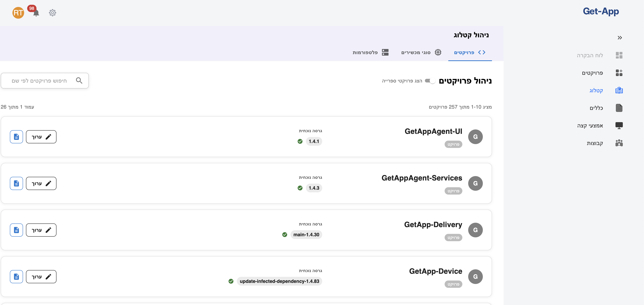Click the search magnifier icon
This screenshot has height=305, width=644.
[x=79, y=81]
